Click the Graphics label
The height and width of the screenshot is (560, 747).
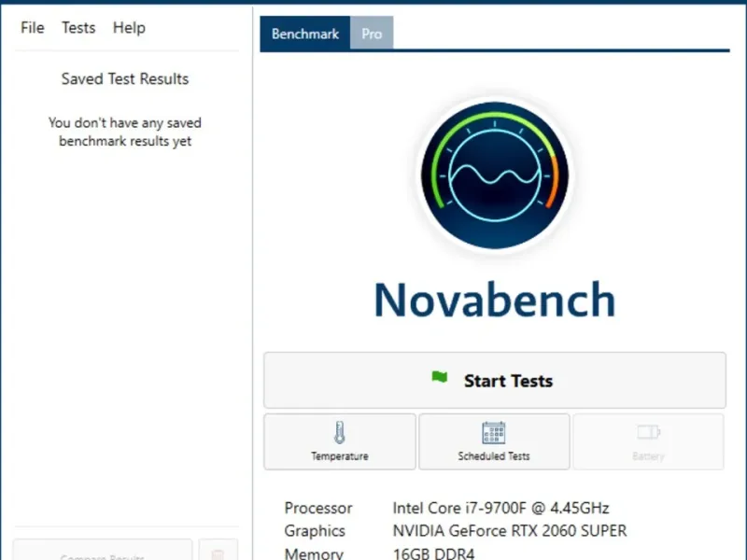(315, 530)
